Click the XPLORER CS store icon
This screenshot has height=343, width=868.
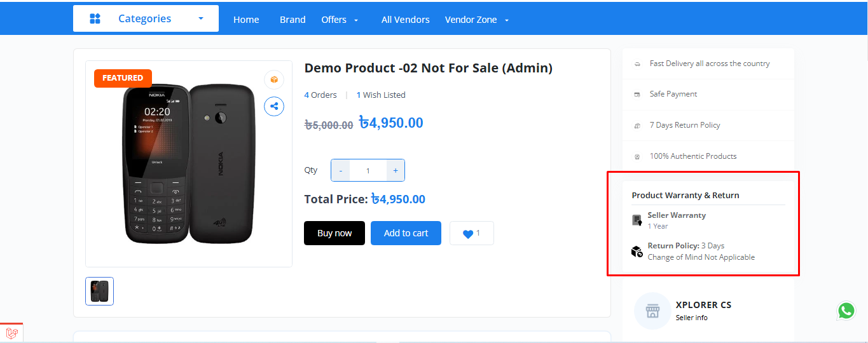click(652, 311)
